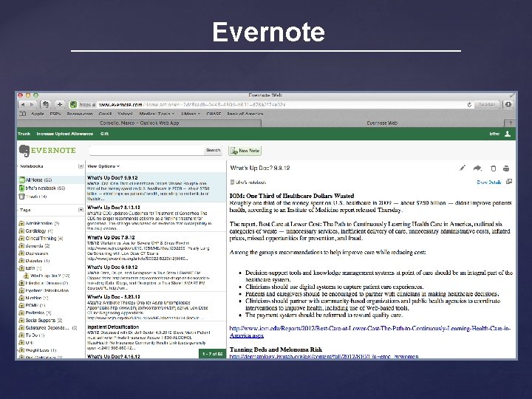The height and width of the screenshot is (399, 532).
Task: Open the iom.edu Best Care report link
Action: [x=370, y=332]
